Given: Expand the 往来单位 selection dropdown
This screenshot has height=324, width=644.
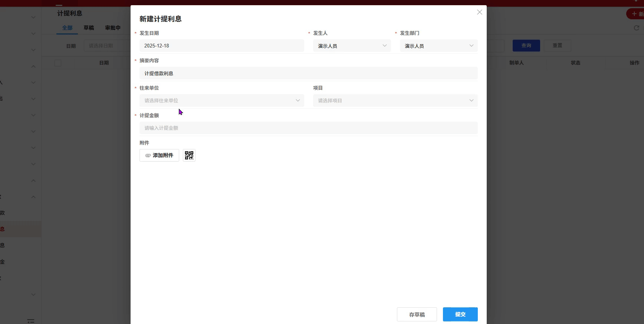Looking at the screenshot, I should (221, 100).
